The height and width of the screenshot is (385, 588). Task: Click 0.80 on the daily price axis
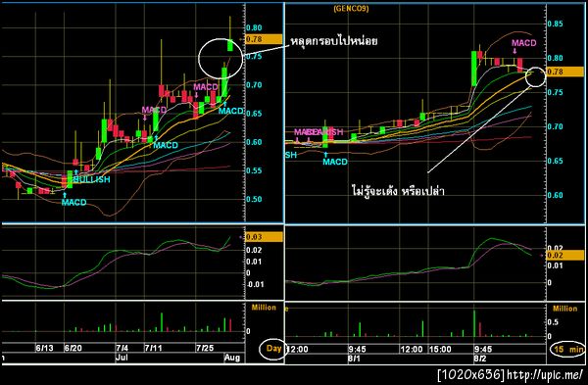click(254, 27)
